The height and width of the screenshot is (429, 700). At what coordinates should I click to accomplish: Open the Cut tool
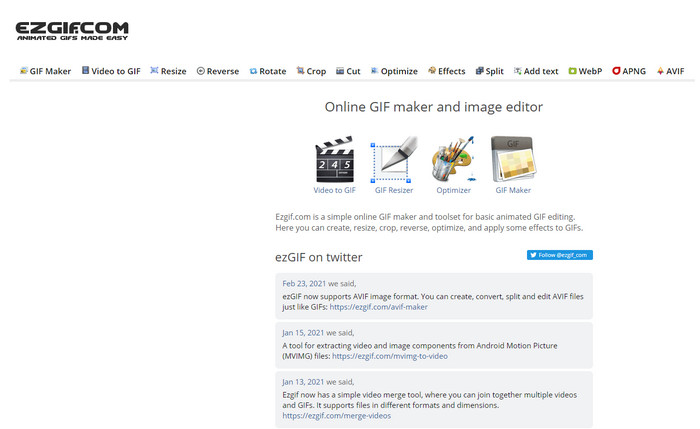[x=348, y=71]
